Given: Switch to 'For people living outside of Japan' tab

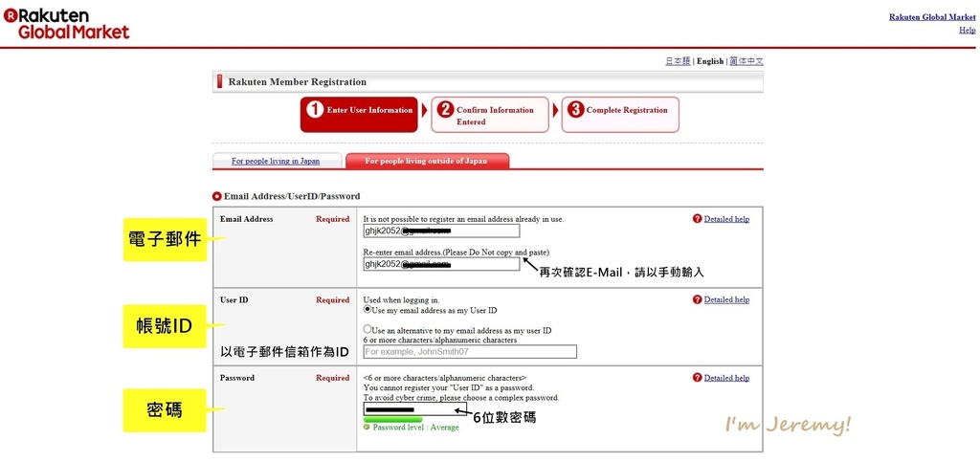Looking at the screenshot, I should pyautogui.click(x=426, y=161).
